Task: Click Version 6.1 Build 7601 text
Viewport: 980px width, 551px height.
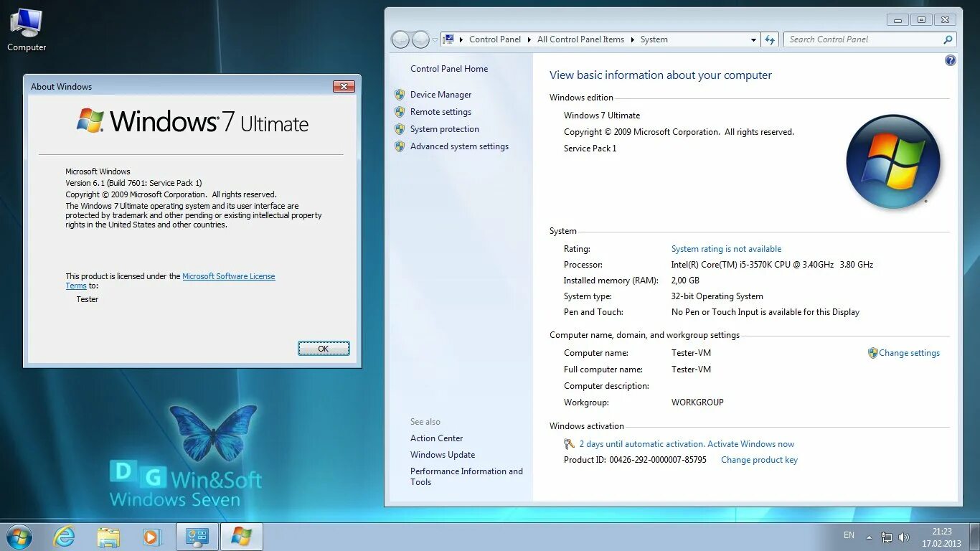Action: tap(133, 183)
